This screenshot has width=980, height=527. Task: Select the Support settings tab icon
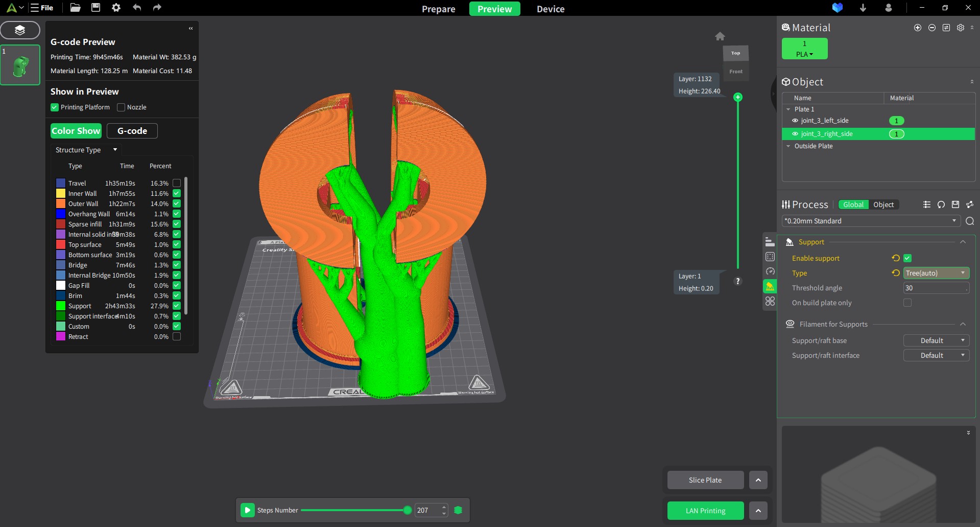(x=770, y=286)
